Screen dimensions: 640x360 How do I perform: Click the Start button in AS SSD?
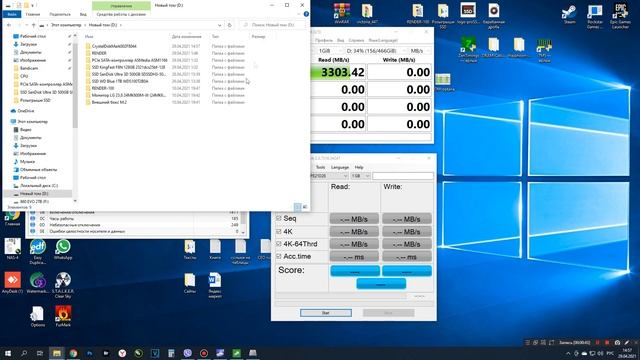[326, 313]
